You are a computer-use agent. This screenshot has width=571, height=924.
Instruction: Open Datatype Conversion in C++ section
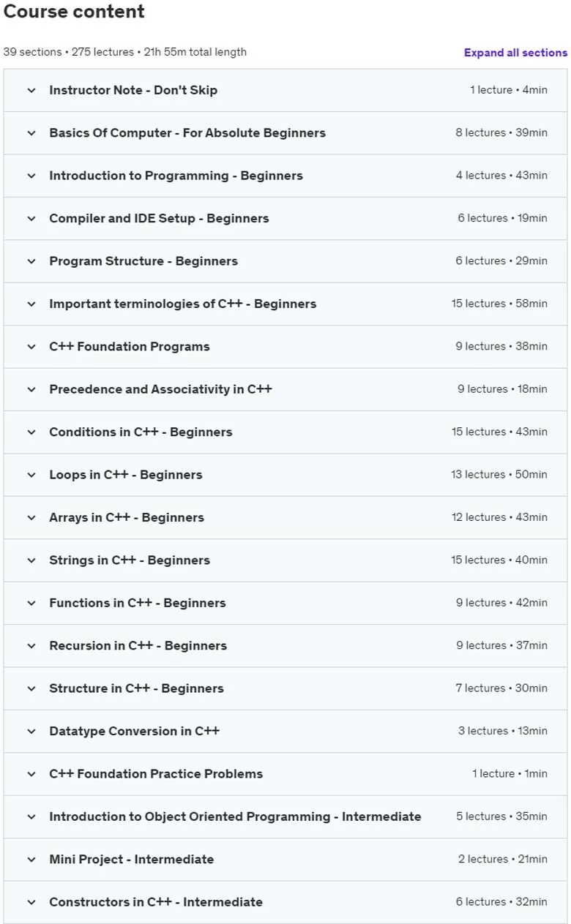pyautogui.click(x=285, y=732)
